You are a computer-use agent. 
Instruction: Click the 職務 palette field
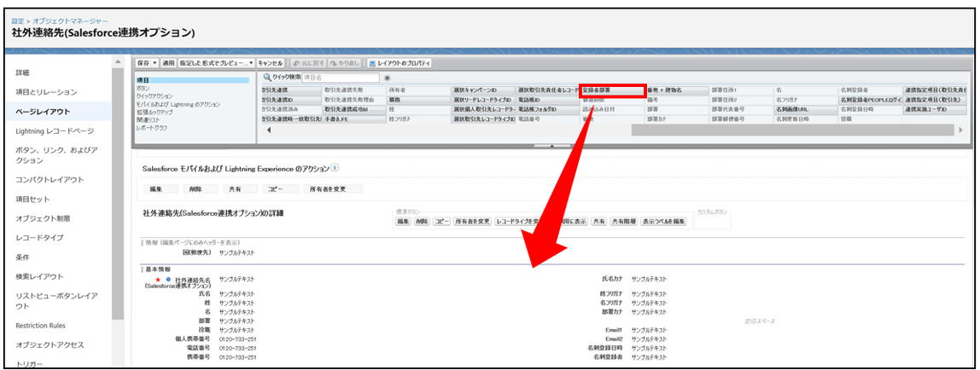click(418, 100)
